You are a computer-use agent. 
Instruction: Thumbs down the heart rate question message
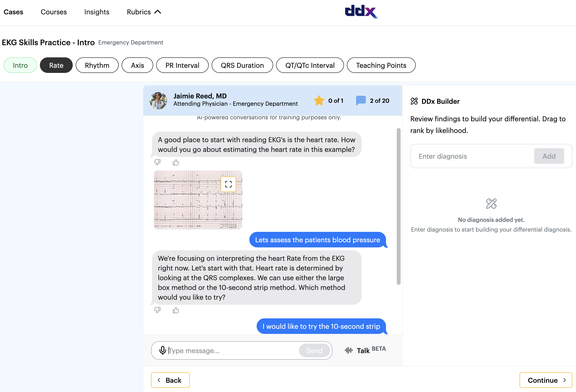click(x=157, y=162)
